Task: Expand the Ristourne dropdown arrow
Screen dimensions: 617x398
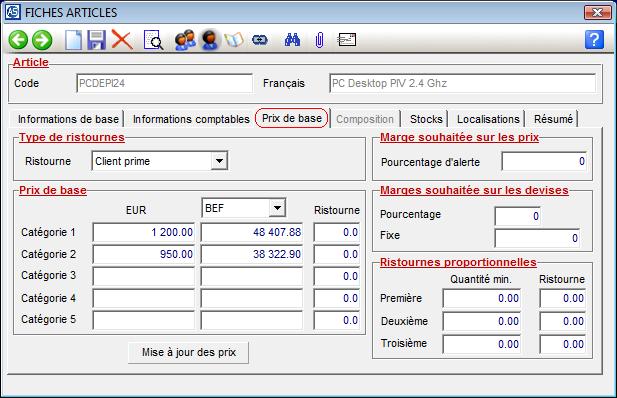Action: [x=219, y=161]
